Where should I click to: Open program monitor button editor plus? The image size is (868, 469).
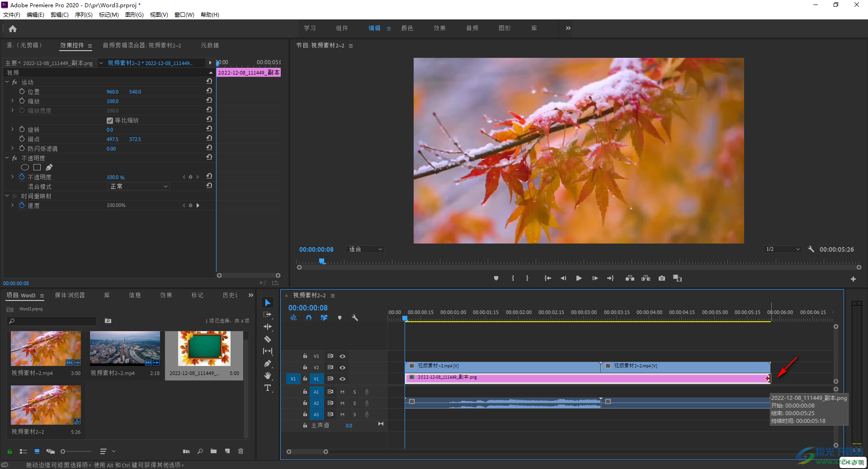click(853, 279)
